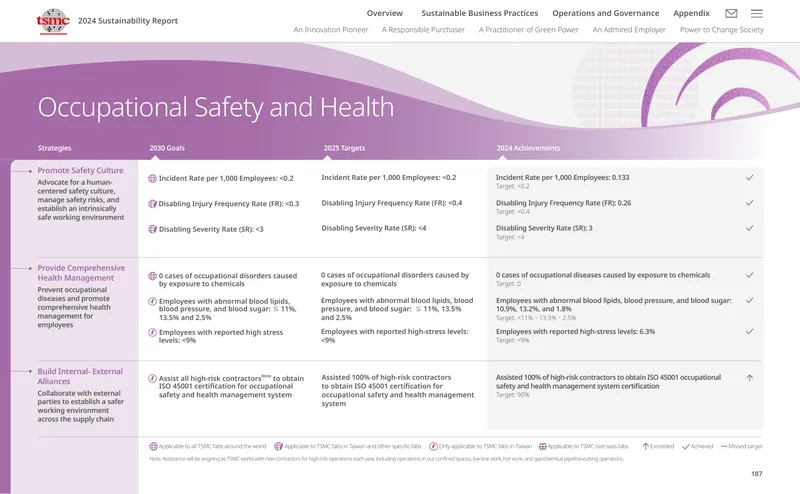Go to A Practitioner of Green Power section
Viewport: 800px width, 494px height.
(x=529, y=30)
